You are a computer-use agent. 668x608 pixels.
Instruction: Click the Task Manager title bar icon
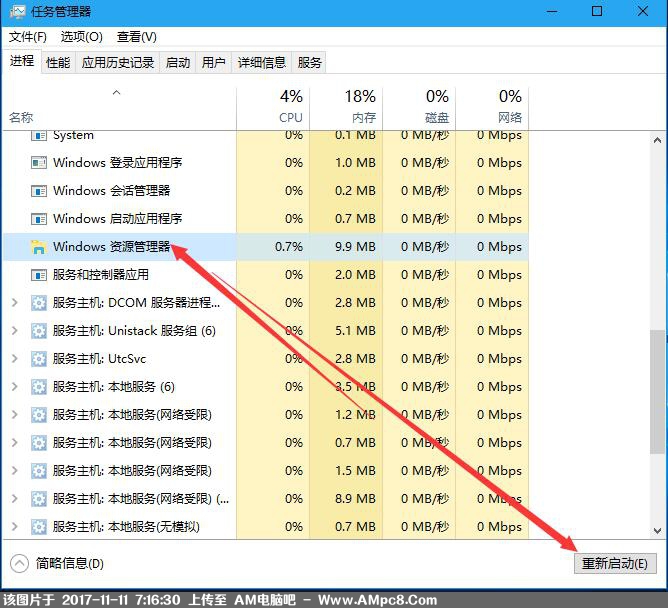17,12
